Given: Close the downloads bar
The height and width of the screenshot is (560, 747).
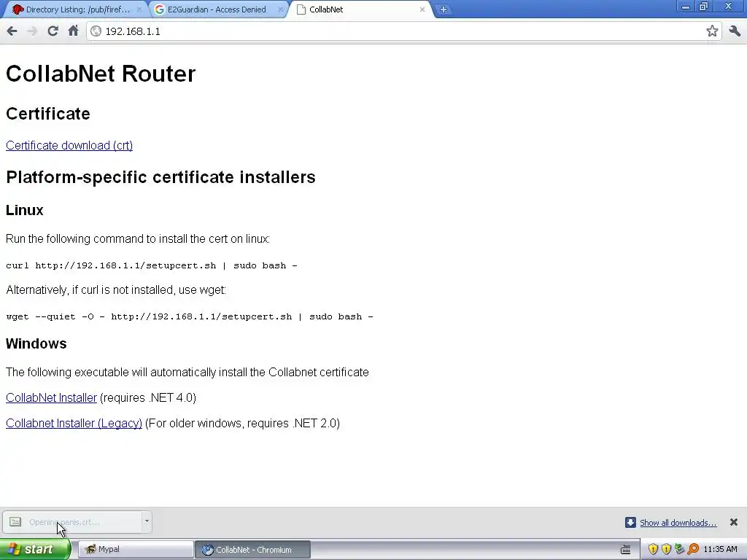Looking at the screenshot, I should click(734, 522).
